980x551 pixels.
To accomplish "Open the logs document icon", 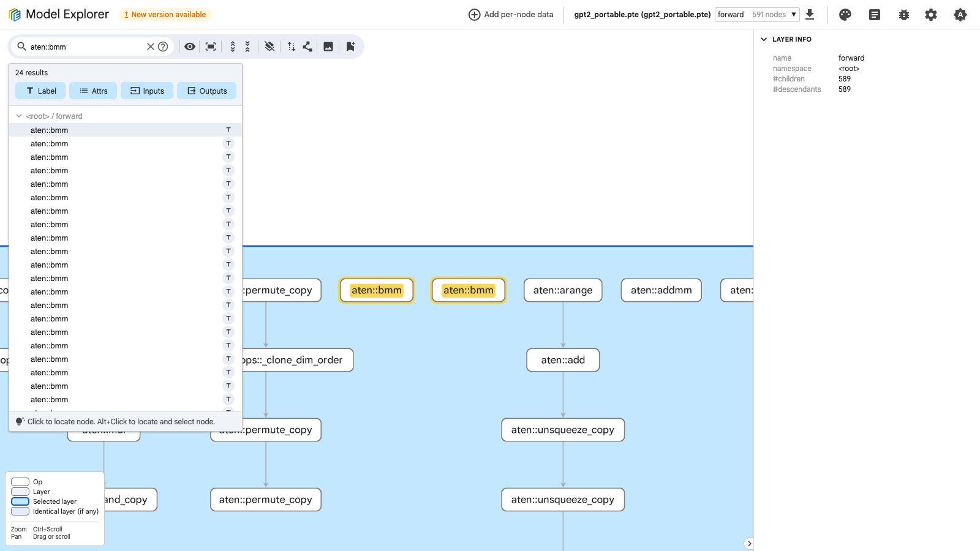I will pos(875,15).
